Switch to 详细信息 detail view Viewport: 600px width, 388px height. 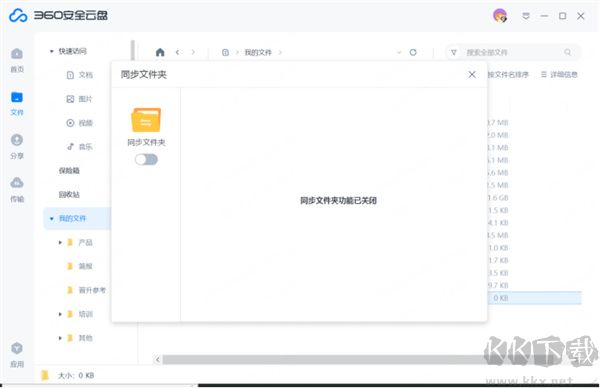coord(559,75)
